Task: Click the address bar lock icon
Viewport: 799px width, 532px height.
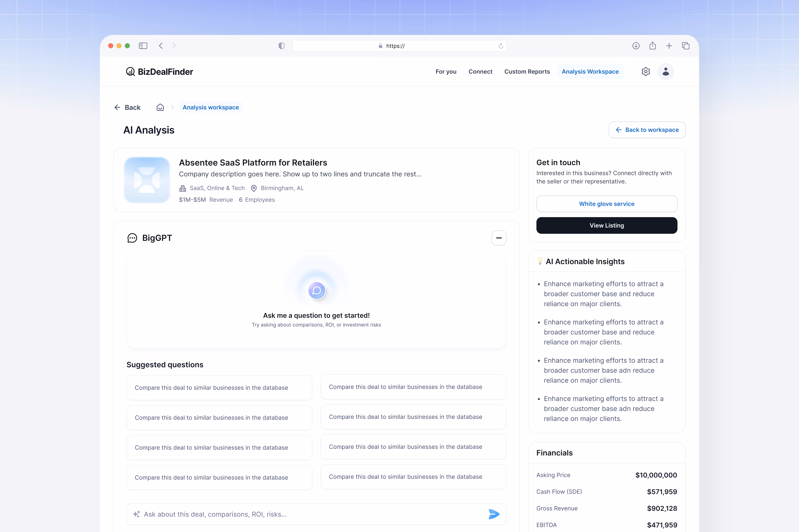Action: click(x=380, y=46)
